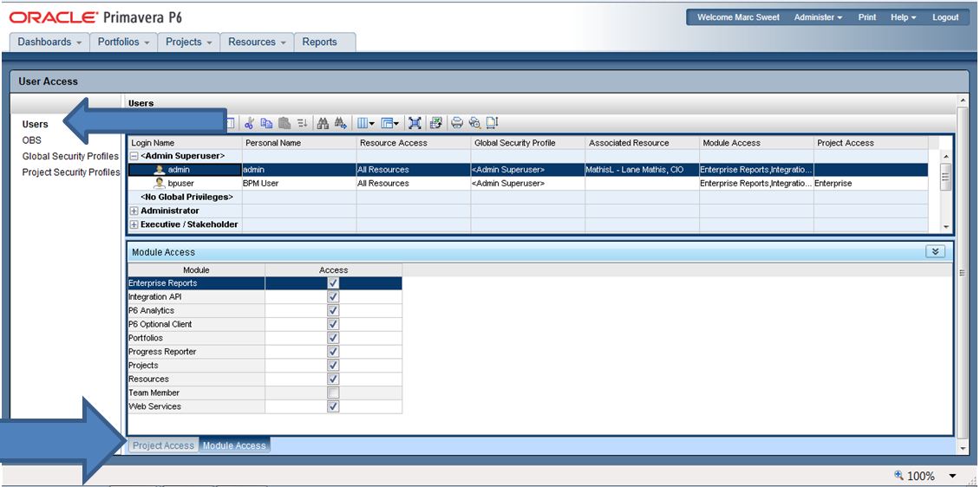Uncheck Projects module access checkbox
The height and width of the screenshot is (487, 980).
[333, 366]
